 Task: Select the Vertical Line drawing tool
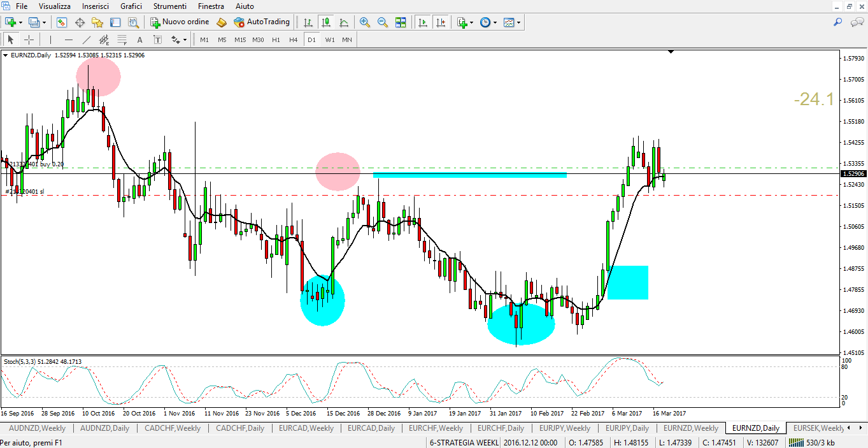[50, 40]
